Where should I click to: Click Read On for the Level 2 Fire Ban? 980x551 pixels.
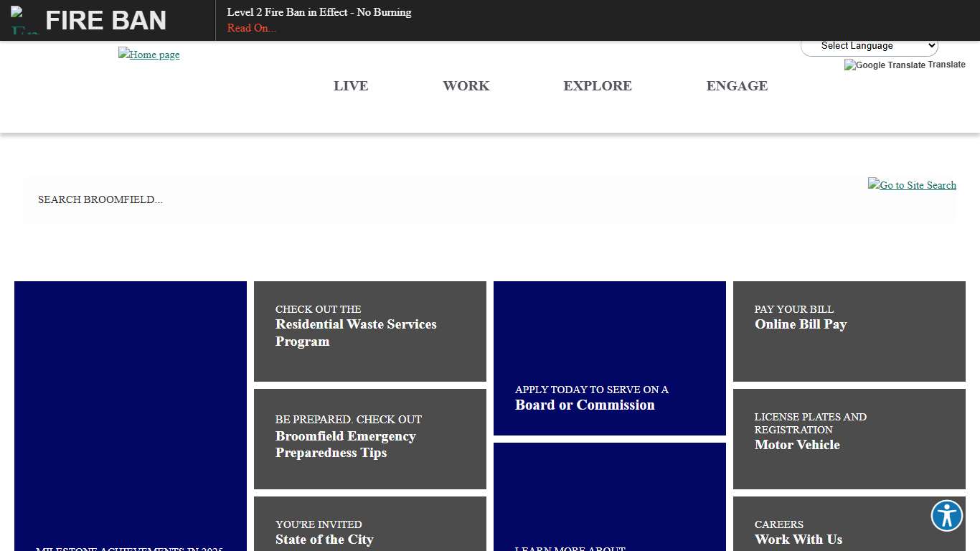click(x=250, y=28)
